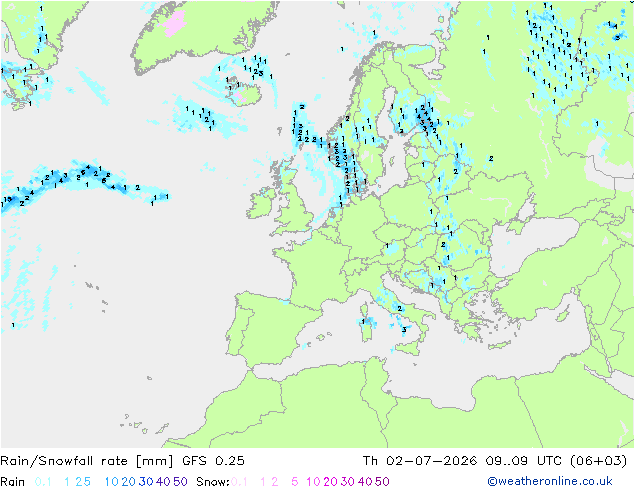
Task: Click the rain legend value 40
Action: (x=163, y=482)
